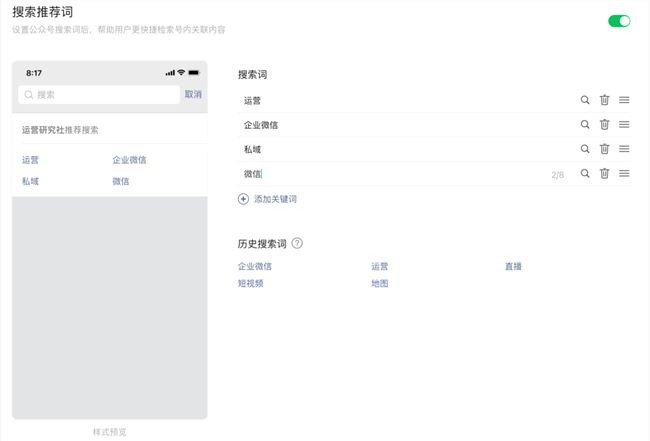
Task: Click search icon in 运营 row
Action: (585, 100)
